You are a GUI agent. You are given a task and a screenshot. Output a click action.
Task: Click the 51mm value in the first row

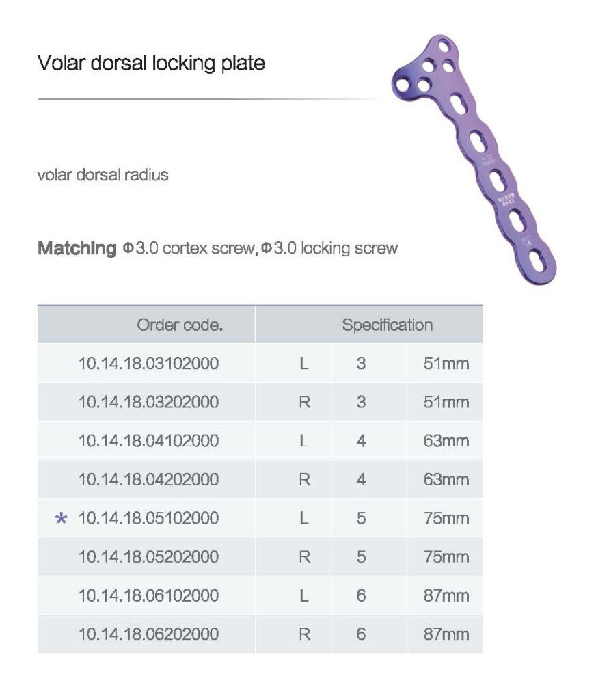tap(446, 364)
